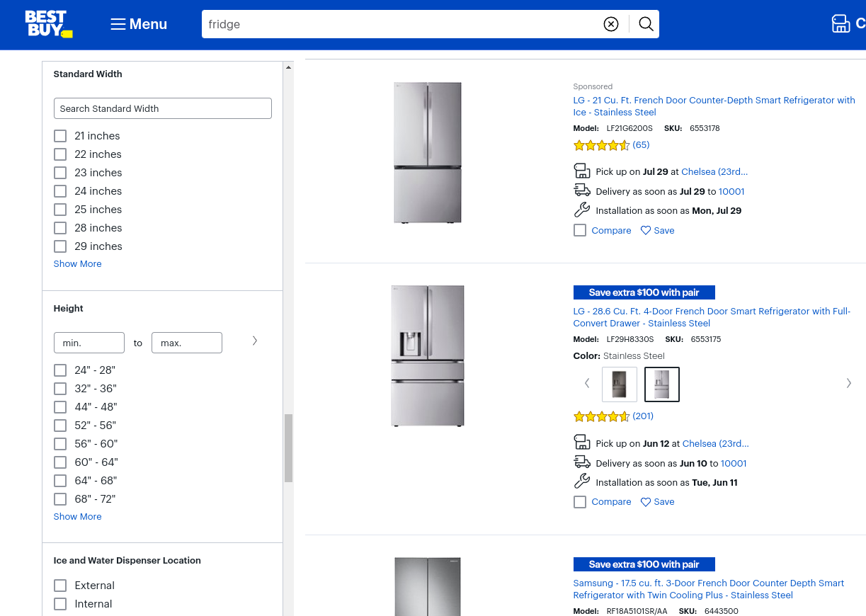The image size is (866, 616).
Task: Click the magnifying glass search icon
Action: click(x=646, y=24)
